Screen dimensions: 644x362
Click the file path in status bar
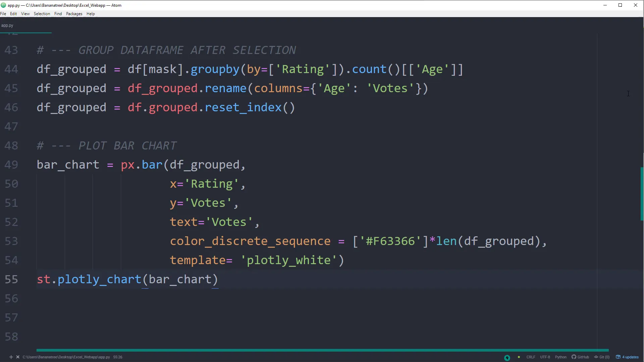(66, 357)
